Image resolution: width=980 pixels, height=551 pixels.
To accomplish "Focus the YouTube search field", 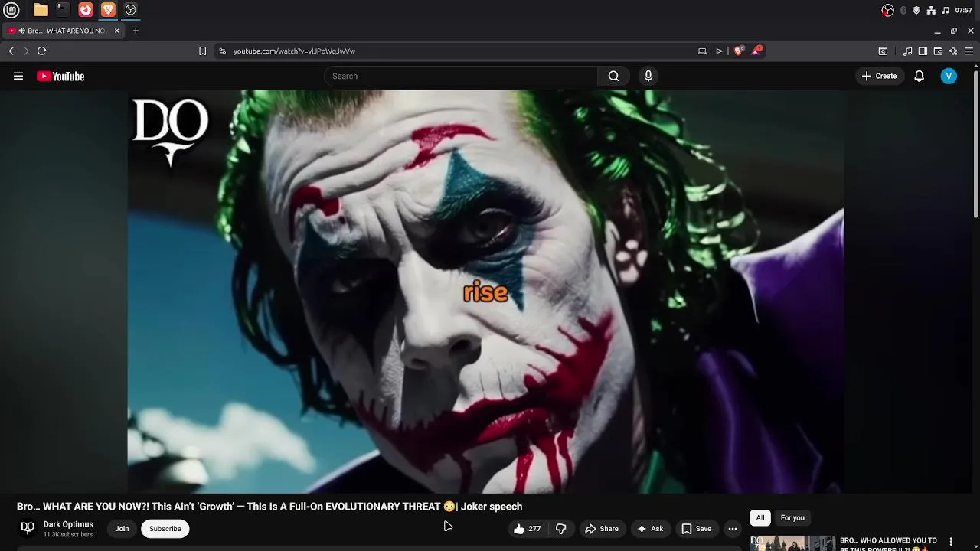I will [461, 76].
